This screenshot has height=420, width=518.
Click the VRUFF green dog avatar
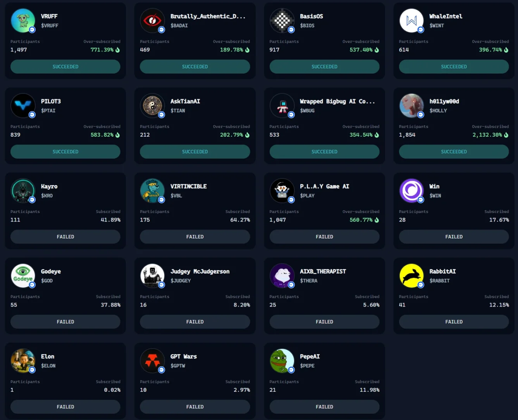23,21
